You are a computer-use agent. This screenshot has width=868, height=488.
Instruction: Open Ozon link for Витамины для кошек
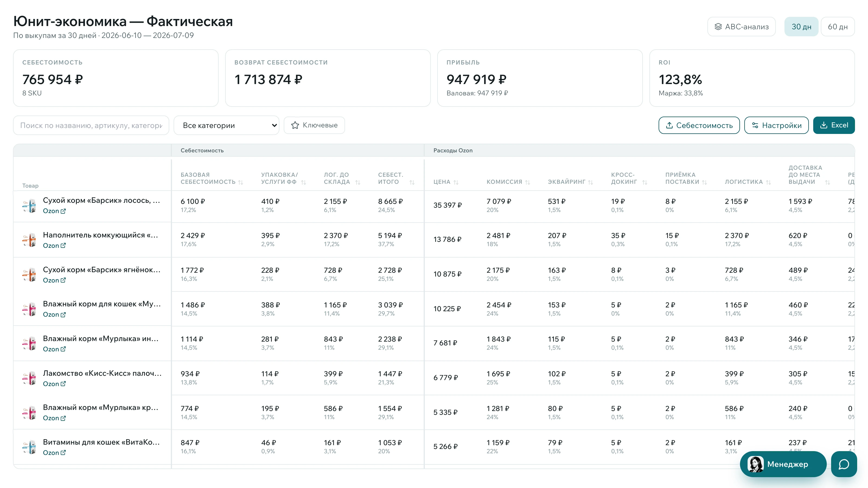point(54,453)
